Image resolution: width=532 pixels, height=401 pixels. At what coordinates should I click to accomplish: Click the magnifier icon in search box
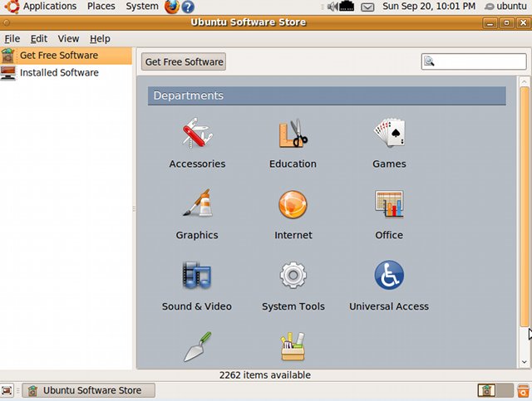[429, 61]
